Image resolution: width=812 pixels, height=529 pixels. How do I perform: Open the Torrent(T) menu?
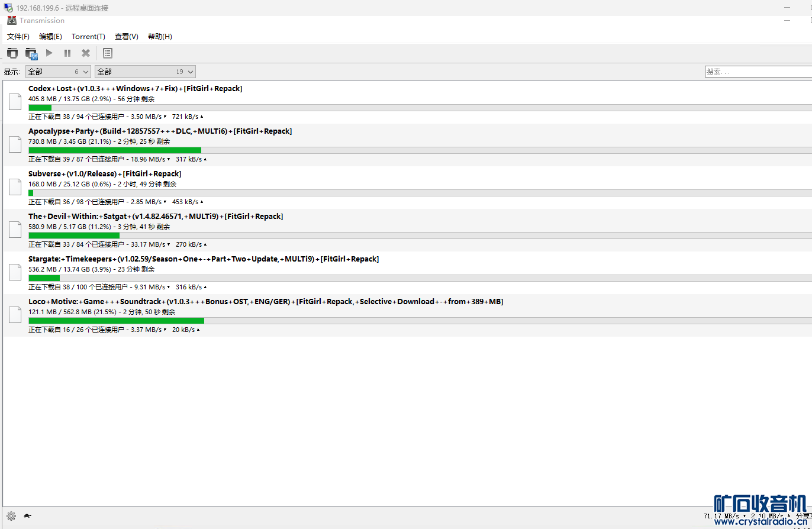click(88, 37)
